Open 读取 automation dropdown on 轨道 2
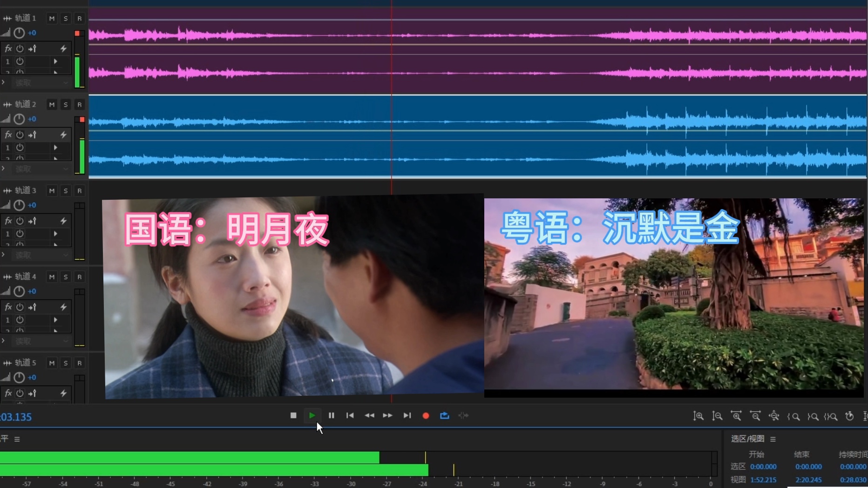Screen dimensions: 868x488 click(x=41, y=169)
